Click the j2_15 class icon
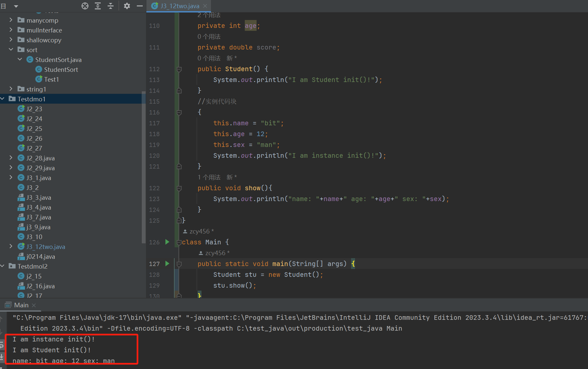Image resolution: width=588 pixels, height=369 pixels. pos(21,276)
